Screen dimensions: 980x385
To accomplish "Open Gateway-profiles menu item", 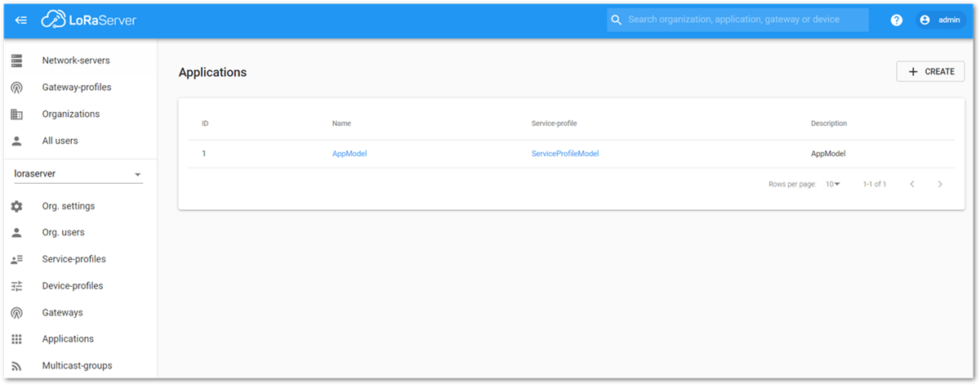I will [x=79, y=87].
